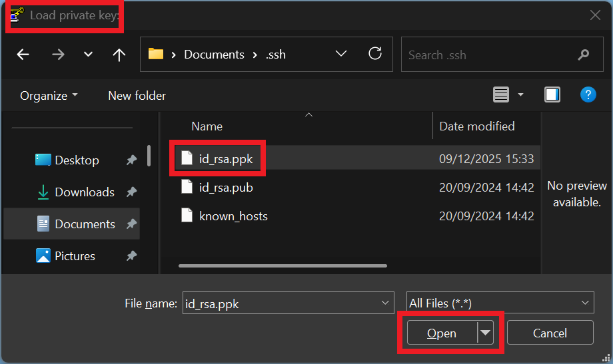Viewport: 613px width, 364px height.
Task: Toggle the preview pane button
Action: (552, 95)
